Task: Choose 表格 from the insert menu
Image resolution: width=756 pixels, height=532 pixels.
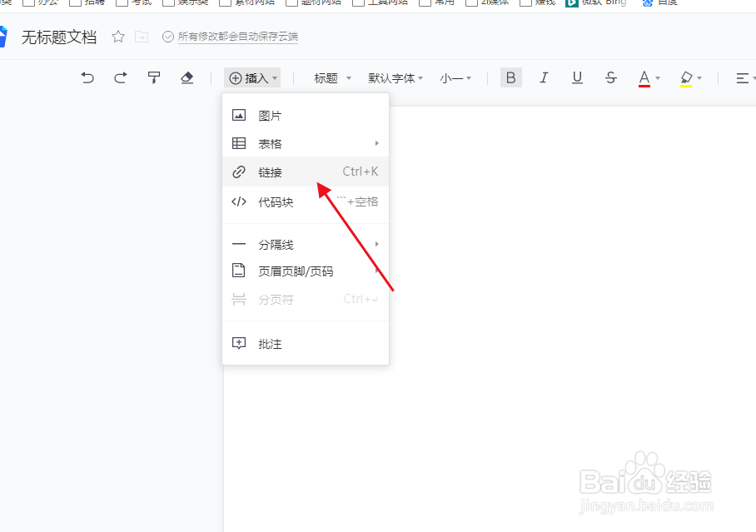Action: [x=306, y=144]
